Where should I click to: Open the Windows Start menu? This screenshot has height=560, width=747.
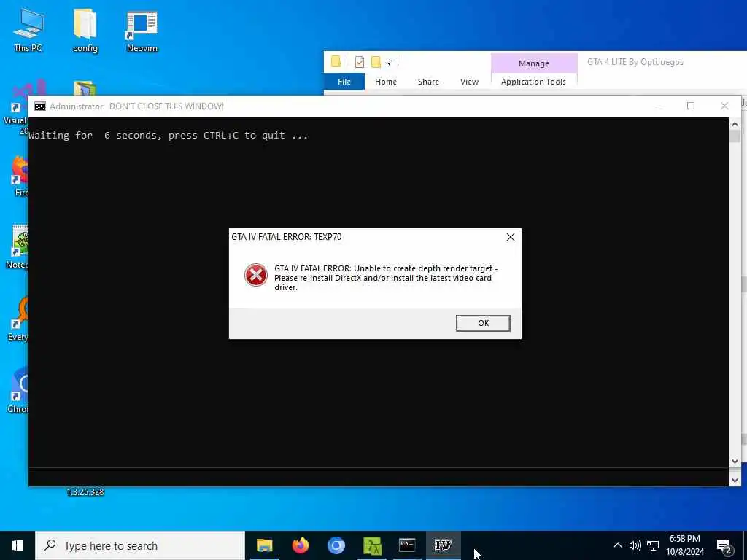tap(18, 545)
